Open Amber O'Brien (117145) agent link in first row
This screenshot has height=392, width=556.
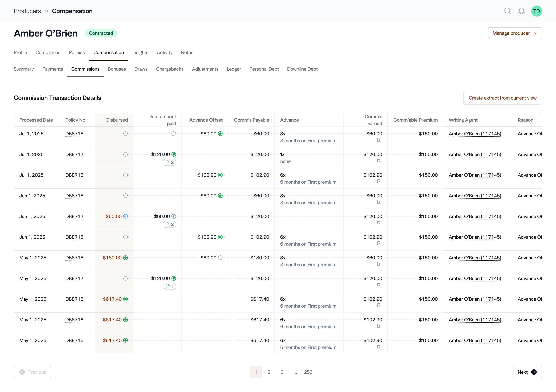[x=475, y=134]
